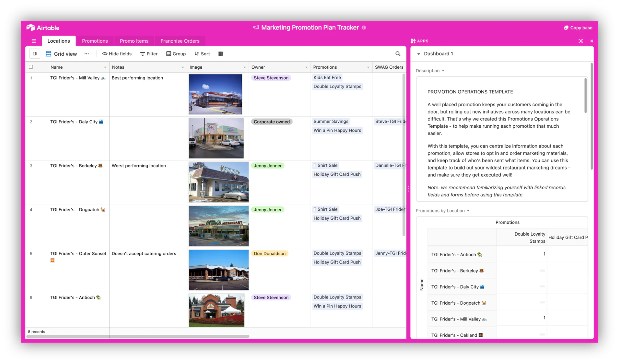Click the panel divider drag handle
619x364 pixels.
408,189
